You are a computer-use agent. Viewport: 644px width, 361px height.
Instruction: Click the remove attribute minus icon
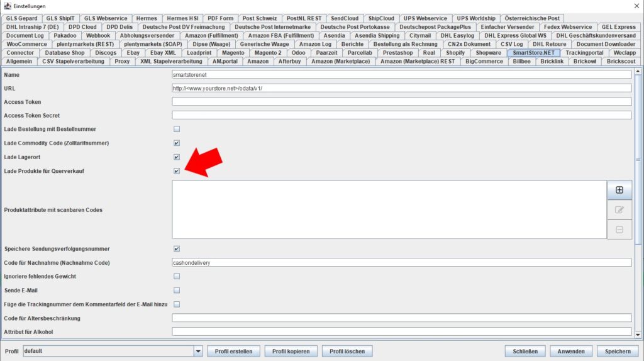619,230
